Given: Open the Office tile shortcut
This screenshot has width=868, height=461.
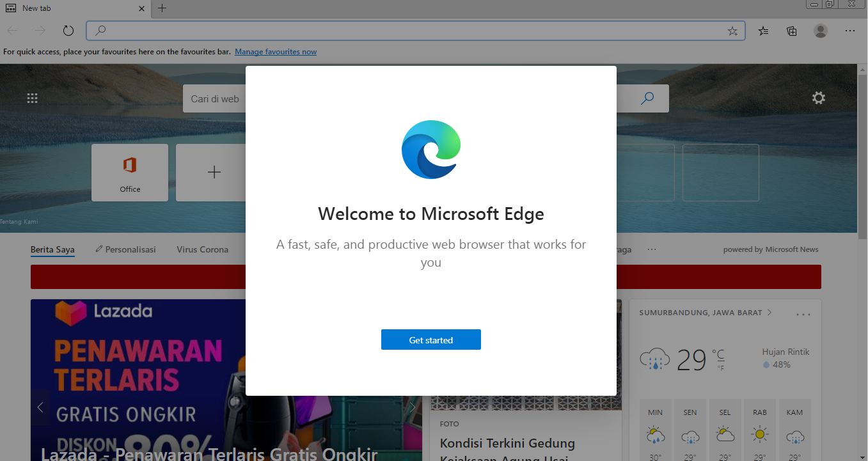Looking at the screenshot, I should tap(130, 172).
